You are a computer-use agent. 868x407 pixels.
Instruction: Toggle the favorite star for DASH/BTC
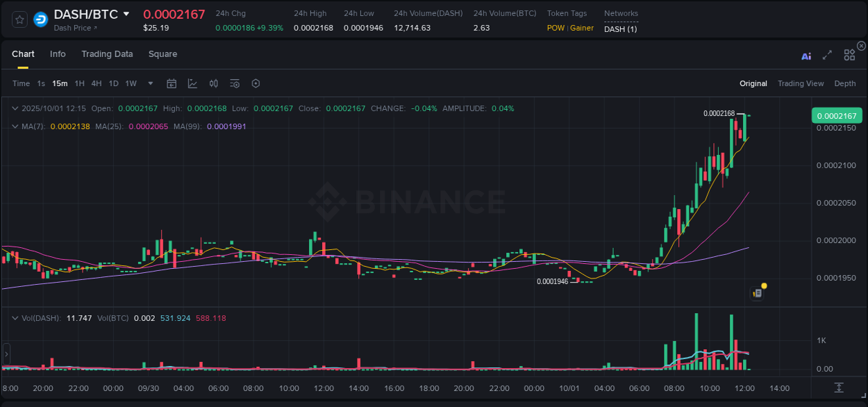pos(19,19)
